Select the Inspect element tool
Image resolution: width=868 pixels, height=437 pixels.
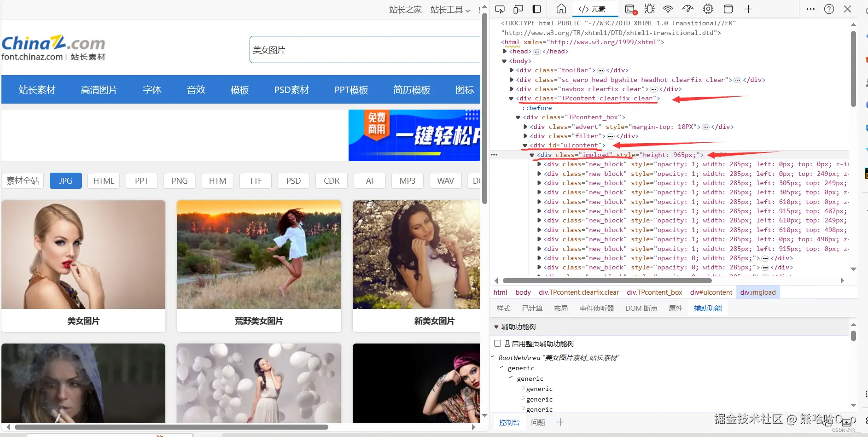tap(501, 9)
